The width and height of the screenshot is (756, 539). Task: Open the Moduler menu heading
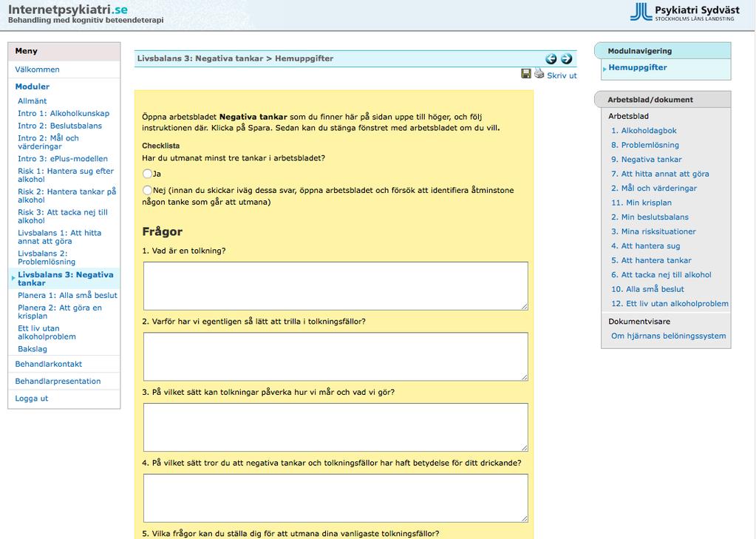point(33,87)
